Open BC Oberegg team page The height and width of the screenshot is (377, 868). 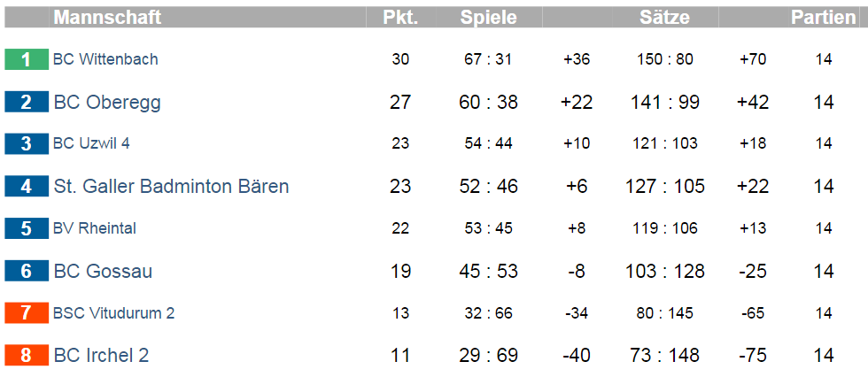click(107, 103)
